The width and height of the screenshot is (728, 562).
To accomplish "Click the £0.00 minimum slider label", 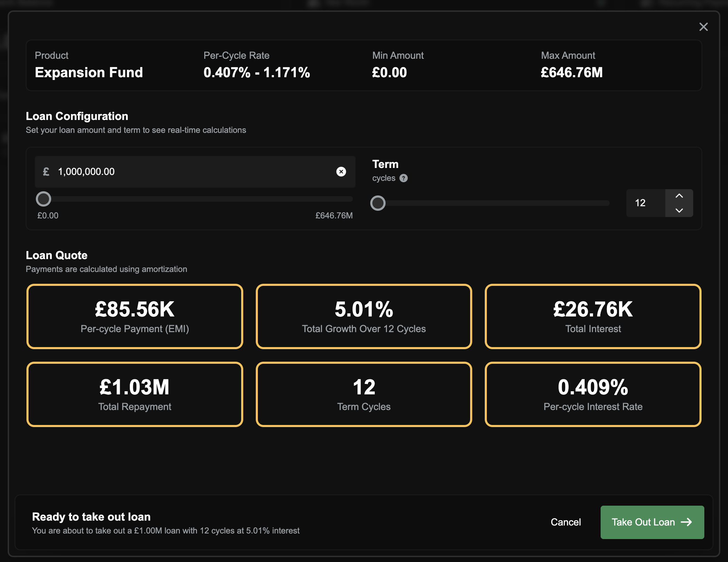I will tap(48, 216).
